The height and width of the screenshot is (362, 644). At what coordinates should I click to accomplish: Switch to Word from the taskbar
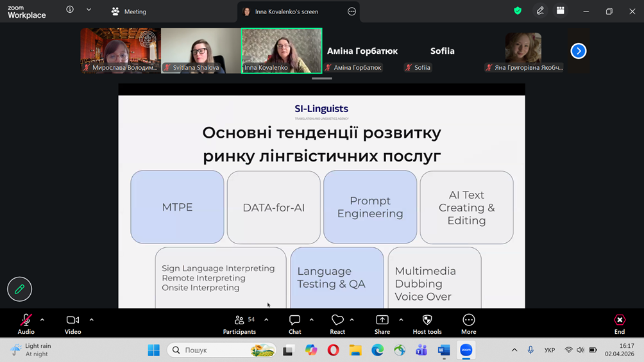tap(444, 350)
